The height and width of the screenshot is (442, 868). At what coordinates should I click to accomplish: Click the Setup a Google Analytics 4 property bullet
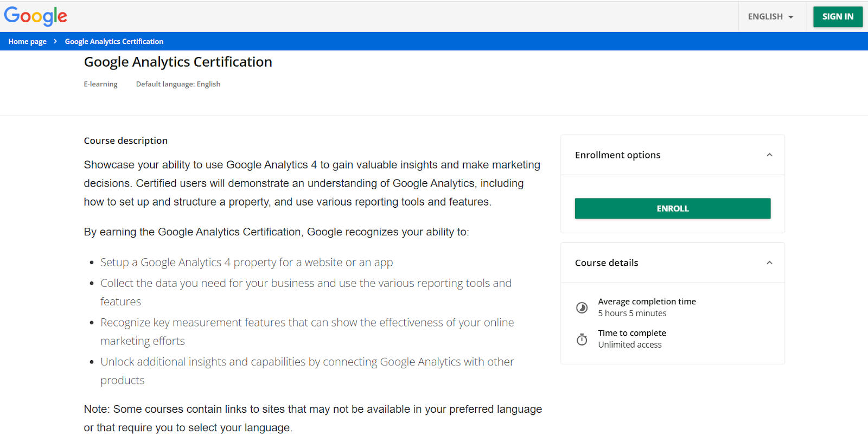point(246,262)
